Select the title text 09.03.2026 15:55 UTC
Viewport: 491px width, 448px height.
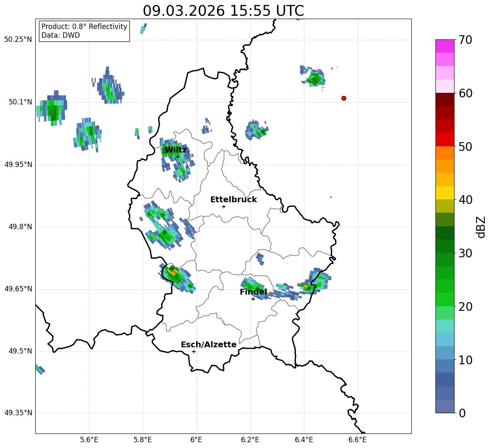coord(223,11)
